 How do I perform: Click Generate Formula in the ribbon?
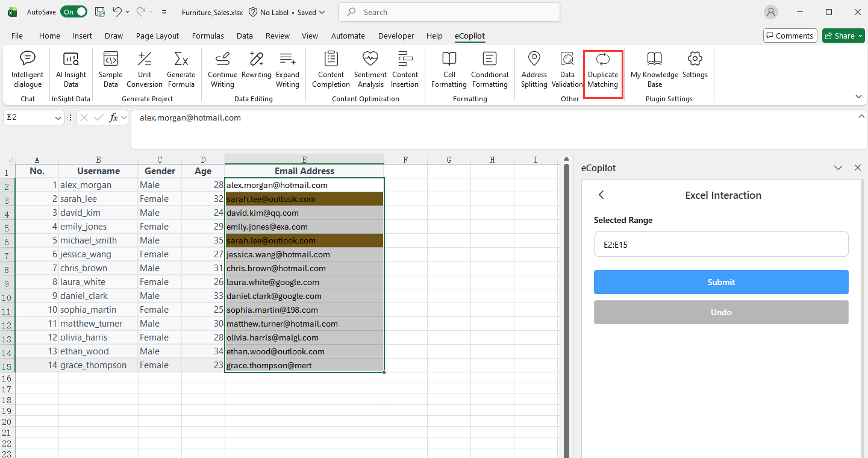tap(181, 69)
